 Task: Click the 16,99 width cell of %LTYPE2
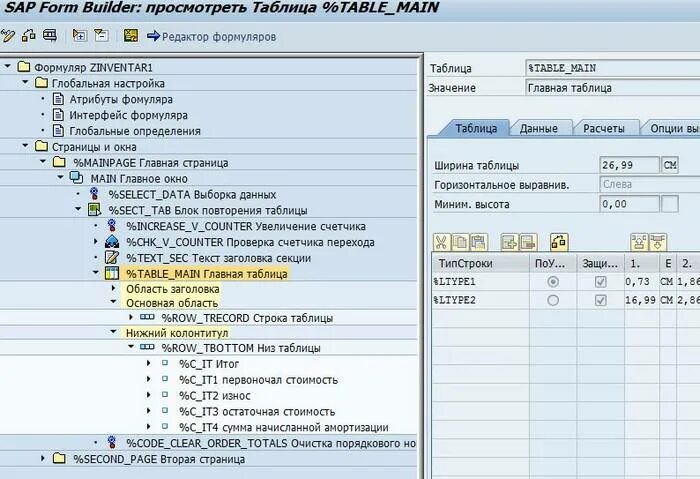coord(642,300)
